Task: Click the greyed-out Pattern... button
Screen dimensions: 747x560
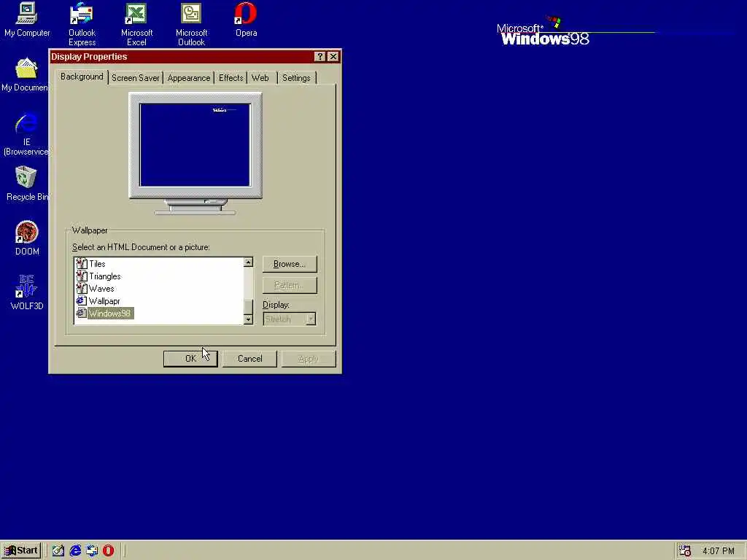Action: click(290, 285)
